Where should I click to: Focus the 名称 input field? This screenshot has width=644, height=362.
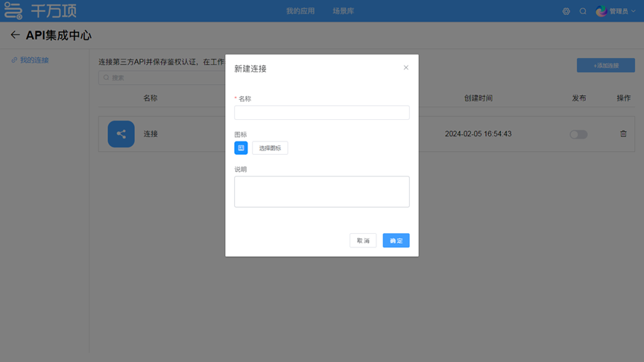(321, 112)
